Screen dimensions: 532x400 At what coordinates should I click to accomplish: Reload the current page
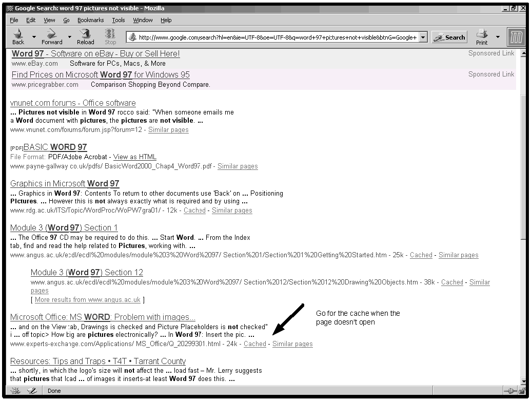click(x=85, y=36)
